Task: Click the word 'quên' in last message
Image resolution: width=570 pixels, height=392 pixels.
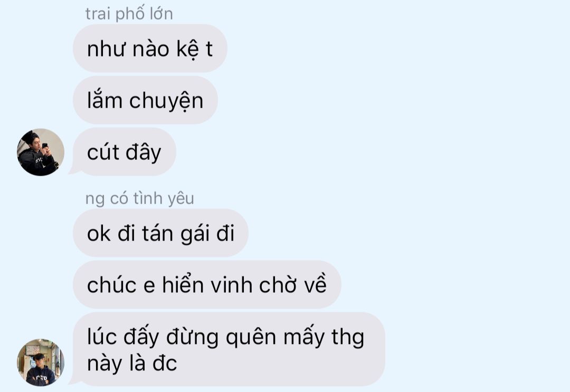Action: 251,338
